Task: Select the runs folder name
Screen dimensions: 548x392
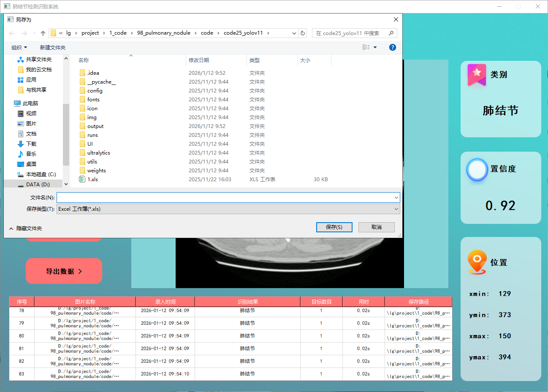Action: click(x=92, y=135)
